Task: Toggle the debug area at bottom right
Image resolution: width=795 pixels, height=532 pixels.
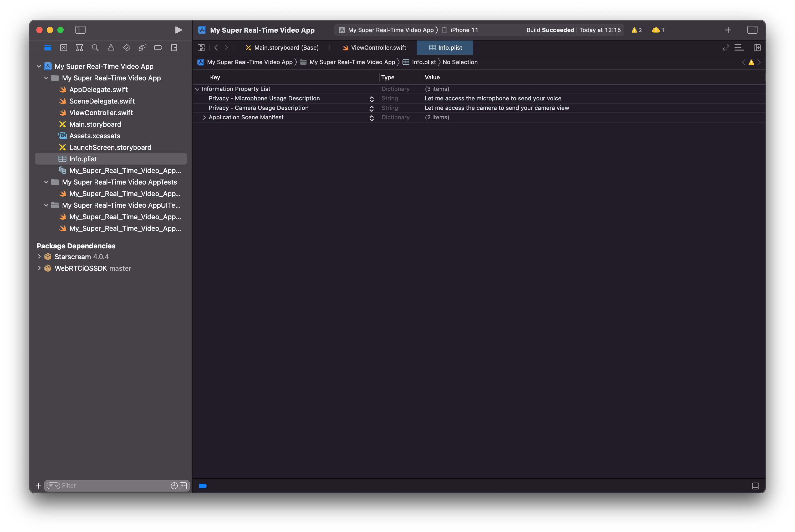Action: (x=755, y=486)
